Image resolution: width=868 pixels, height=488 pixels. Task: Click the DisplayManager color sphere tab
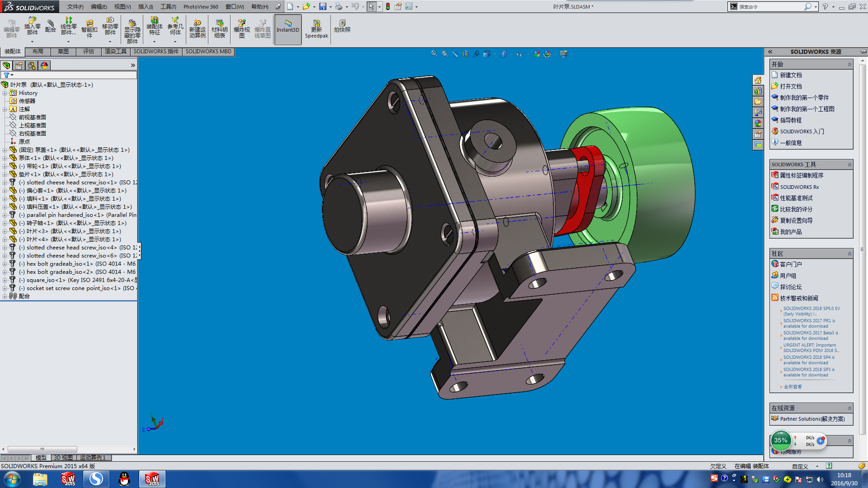click(x=44, y=66)
